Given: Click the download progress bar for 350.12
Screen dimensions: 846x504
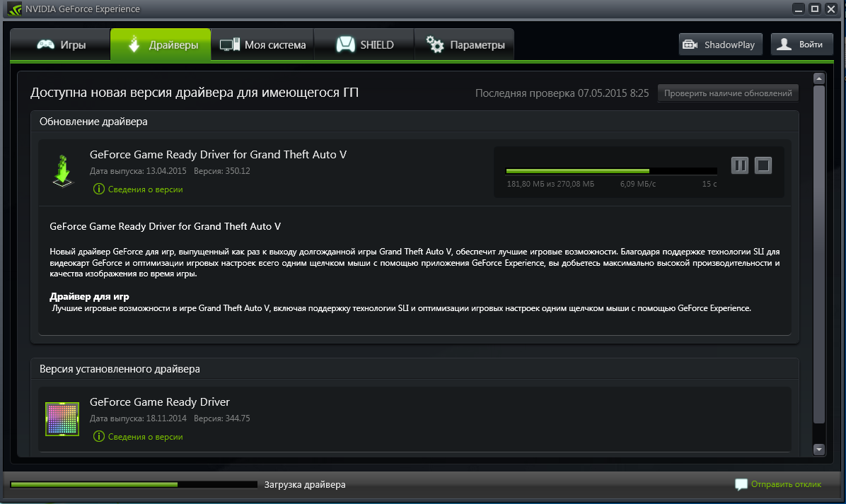Looking at the screenshot, I should (611, 171).
